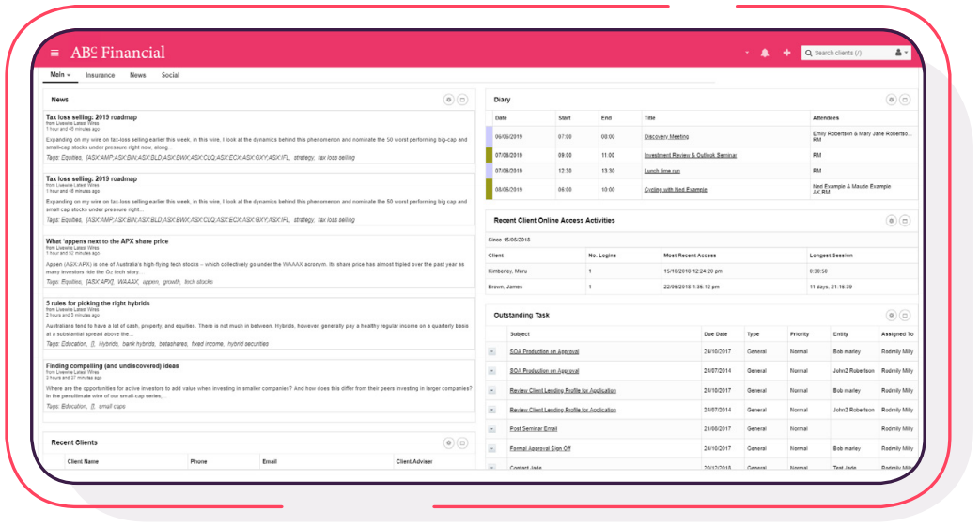This screenshot has width=980, height=527.
Task: Open Investment Review & Outlook Seminar entry
Action: coord(690,155)
